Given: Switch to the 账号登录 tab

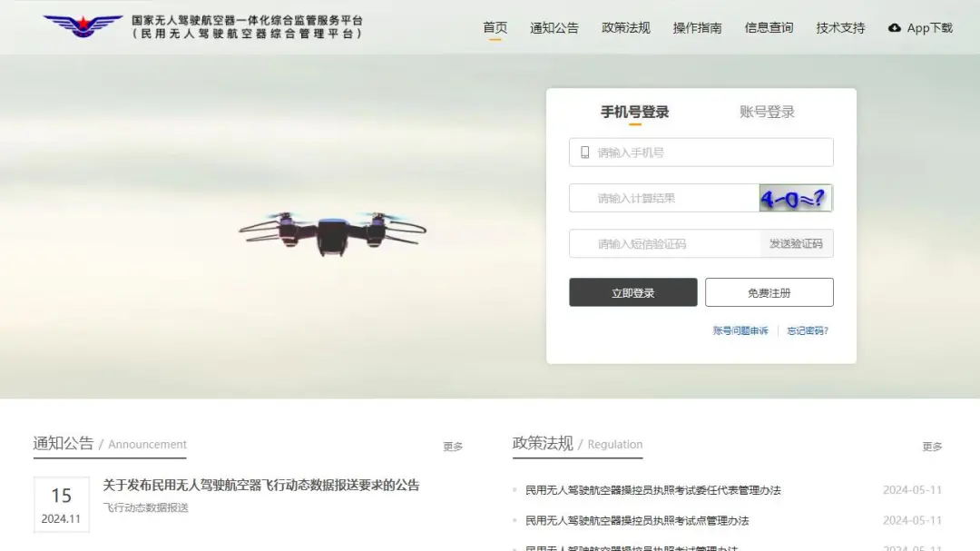Looking at the screenshot, I should pyautogui.click(x=767, y=112).
